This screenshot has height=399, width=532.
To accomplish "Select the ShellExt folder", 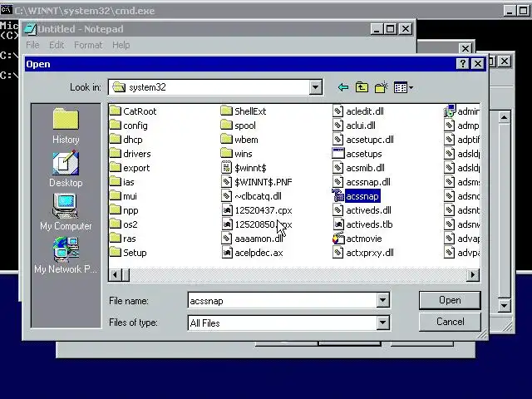I will 244,111.
